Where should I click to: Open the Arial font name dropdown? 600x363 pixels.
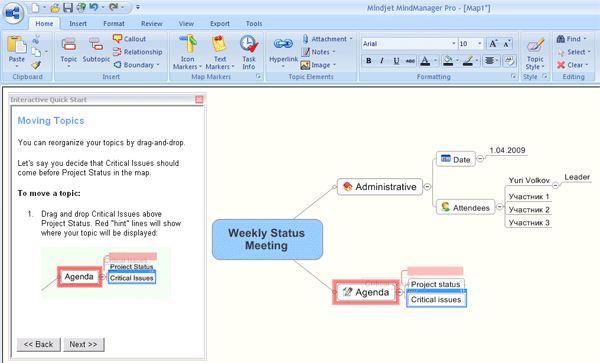[454, 43]
